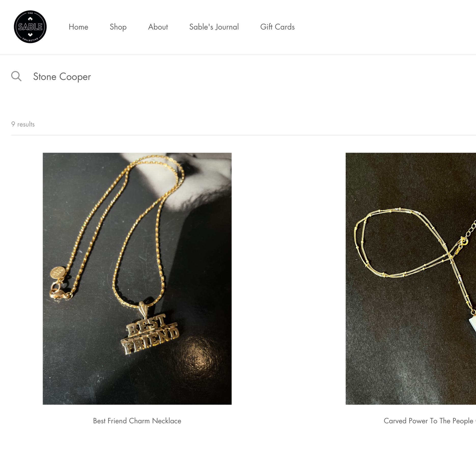The image size is (476, 476).
Task: Click the spring ring clasp on second necklace
Action: point(463,241)
